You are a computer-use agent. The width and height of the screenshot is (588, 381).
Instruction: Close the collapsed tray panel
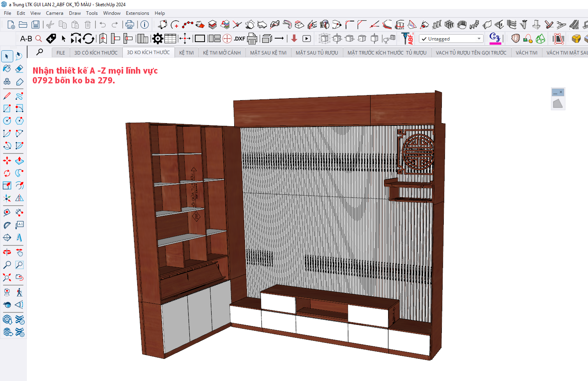coord(561,92)
